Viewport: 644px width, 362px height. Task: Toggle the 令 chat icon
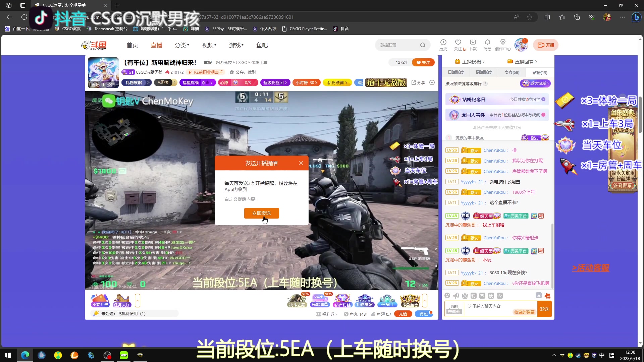tap(499, 296)
